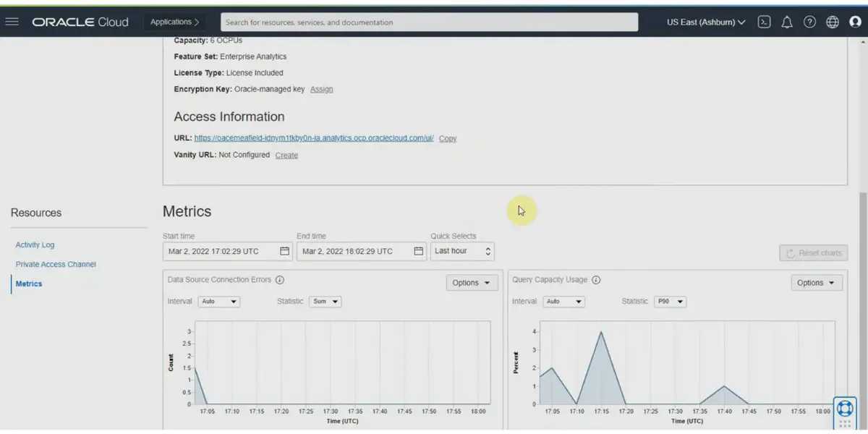Click the Reset charts button
The image size is (868, 434).
coord(814,253)
